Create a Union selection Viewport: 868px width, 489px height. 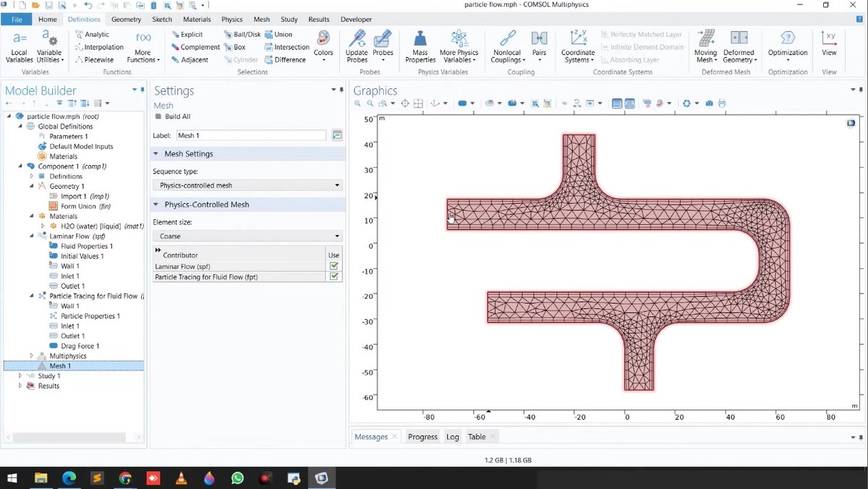(278, 34)
